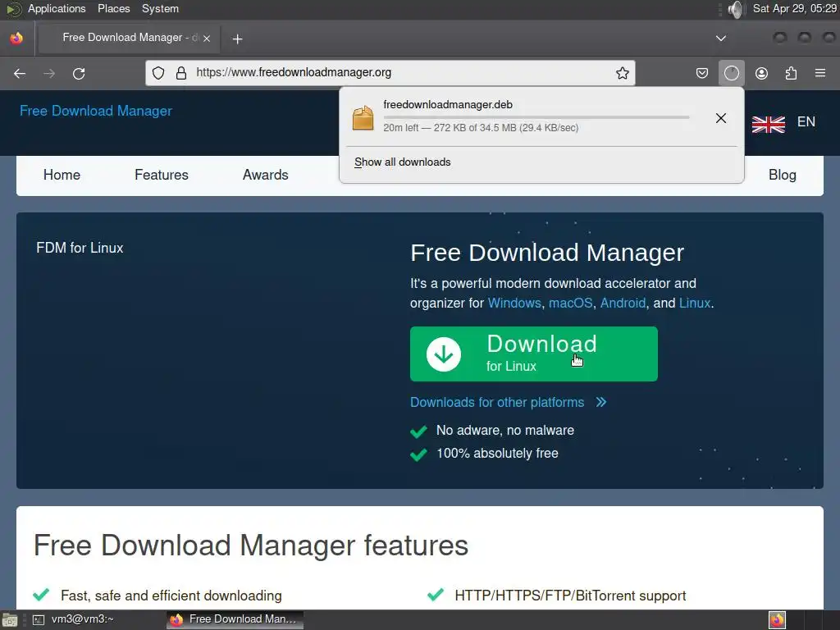This screenshot has width=840, height=630.
Task: Select the Free Download Manager browser tab
Action: (x=130, y=38)
